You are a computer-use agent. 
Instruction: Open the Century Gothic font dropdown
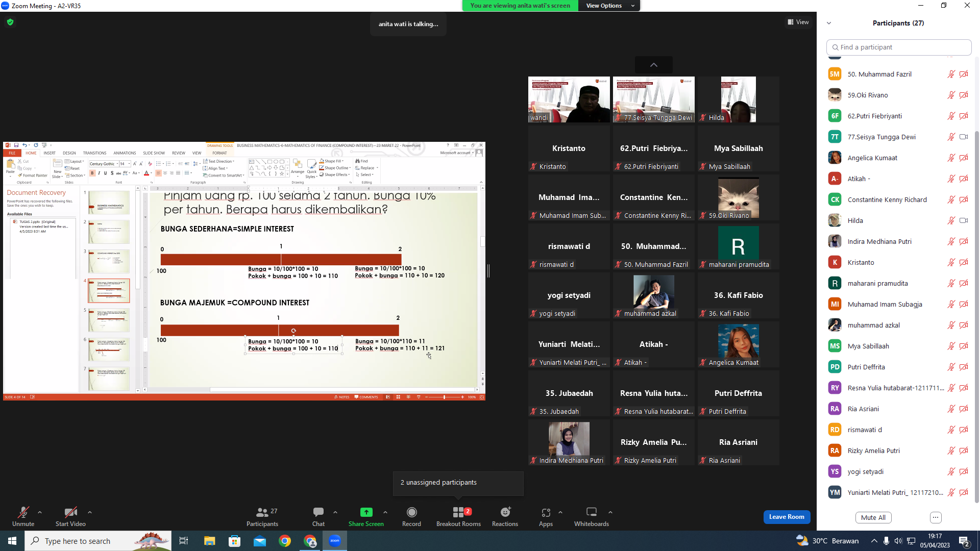pos(117,164)
